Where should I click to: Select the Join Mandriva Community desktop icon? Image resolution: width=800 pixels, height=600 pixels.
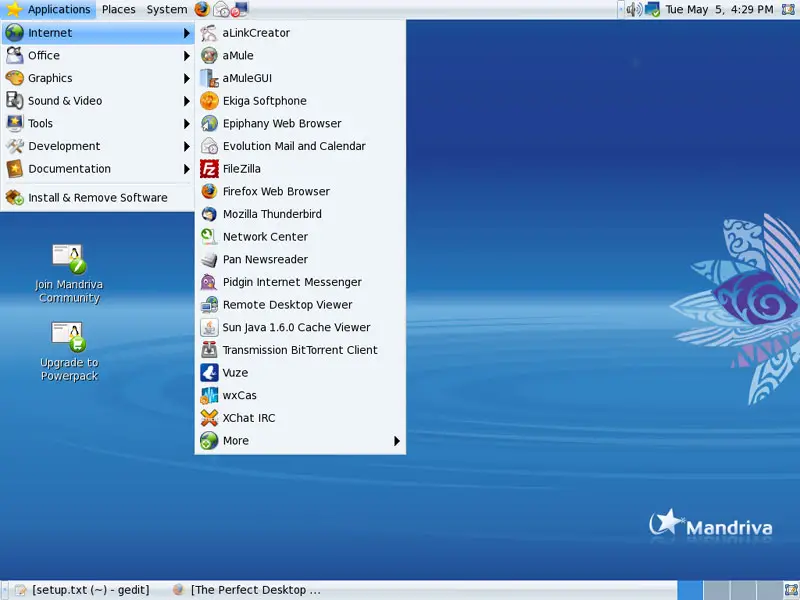coord(69,274)
